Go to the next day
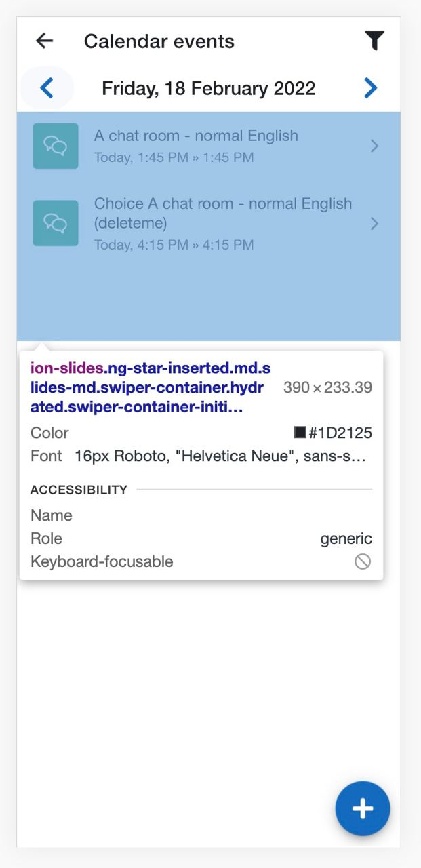The width and height of the screenshot is (421, 868). 370,88
